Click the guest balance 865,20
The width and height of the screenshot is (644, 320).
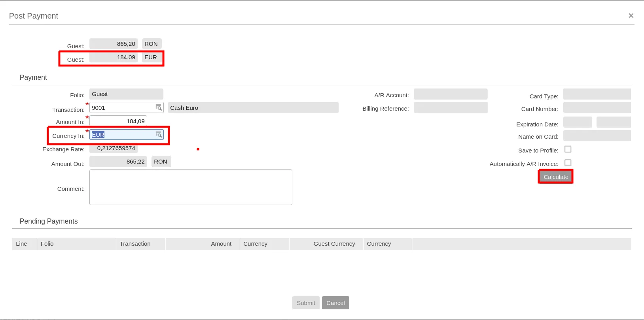click(x=114, y=44)
